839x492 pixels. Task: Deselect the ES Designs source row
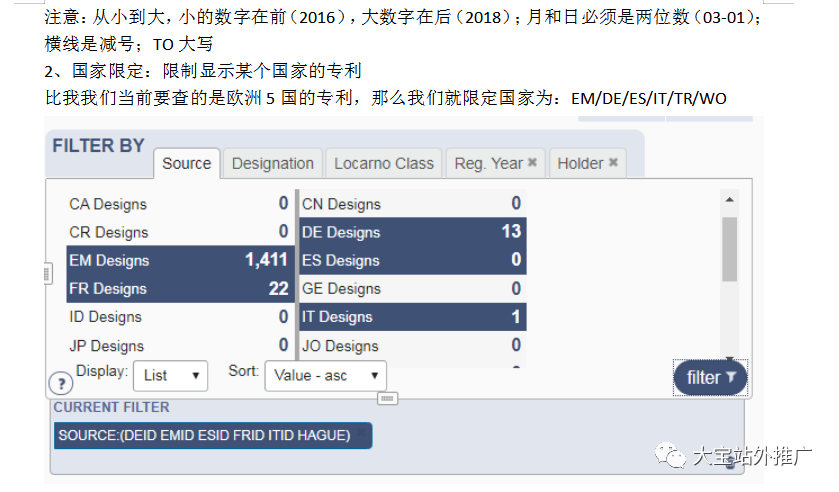(413, 260)
